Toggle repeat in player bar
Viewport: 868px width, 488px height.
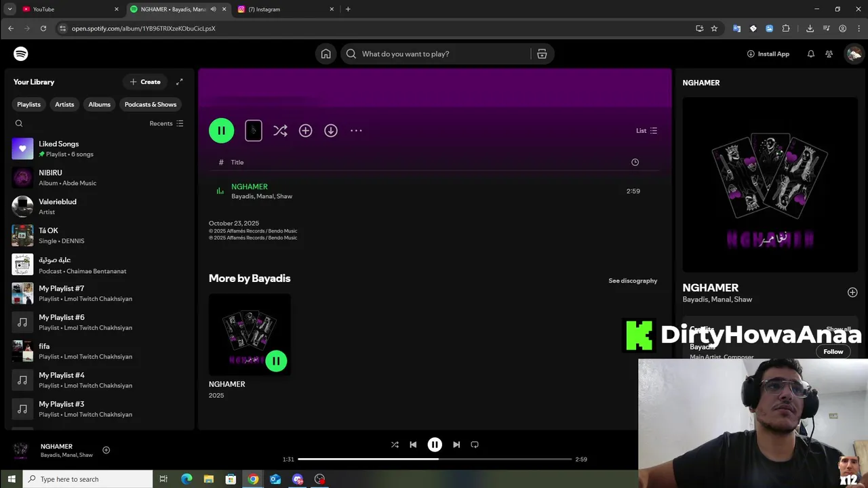[475, 445]
